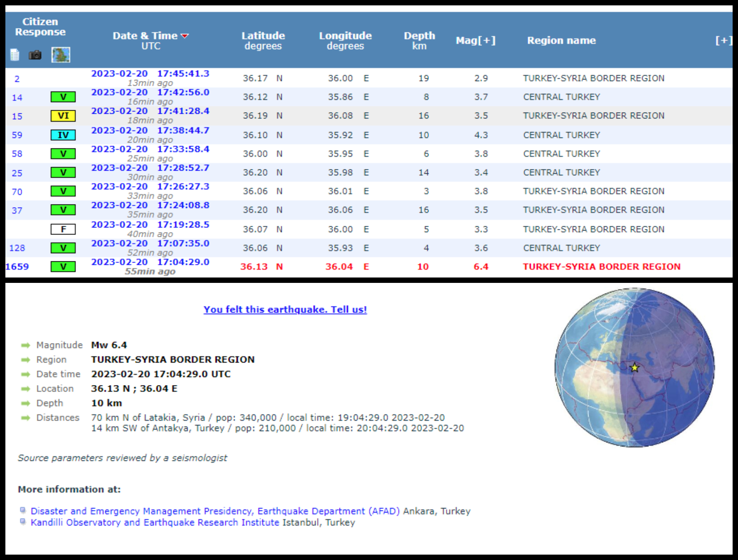Open the AFAD Earthquake Department link
This screenshot has height=560, width=738.
click(x=215, y=511)
